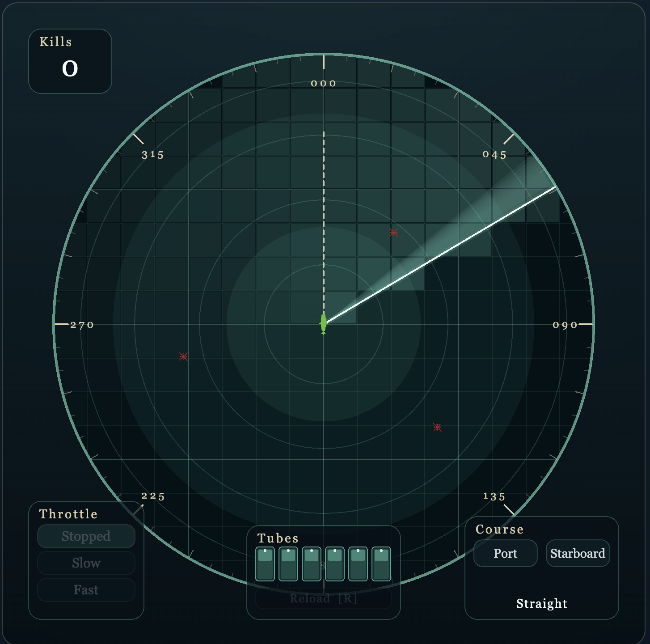Click the 045 bearing label
Image resolution: width=650 pixels, height=644 pixels.
click(495, 155)
